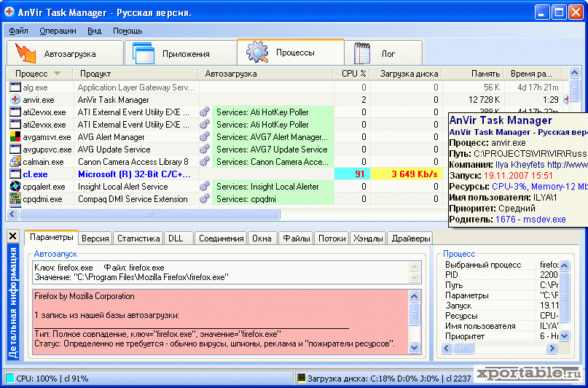Click the cpqalert.exe icon
This screenshot has width=588, height=388.
click(x=15, y=187)
